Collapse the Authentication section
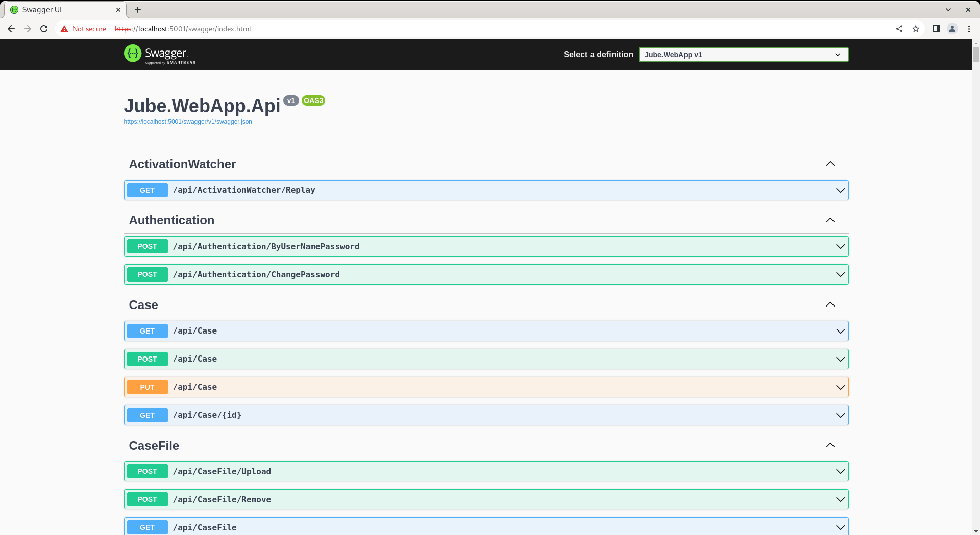The width and height of the screenshot is (980, 535). pos(830,220)
